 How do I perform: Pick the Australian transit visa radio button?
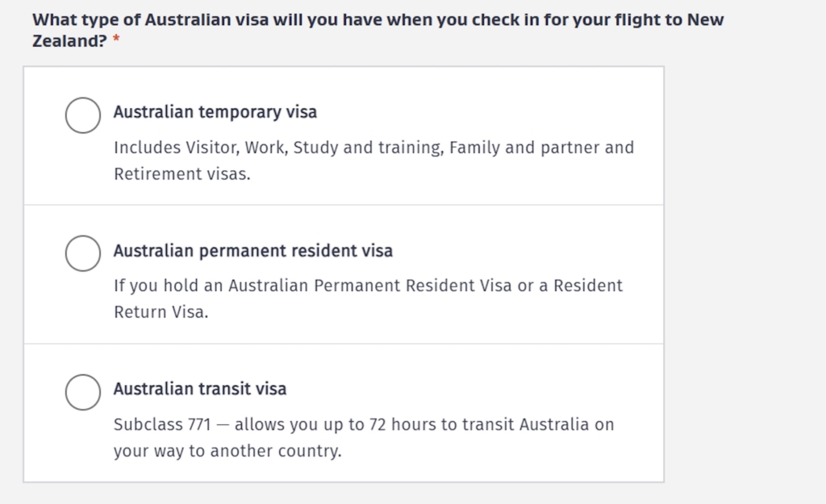point(83,392)
